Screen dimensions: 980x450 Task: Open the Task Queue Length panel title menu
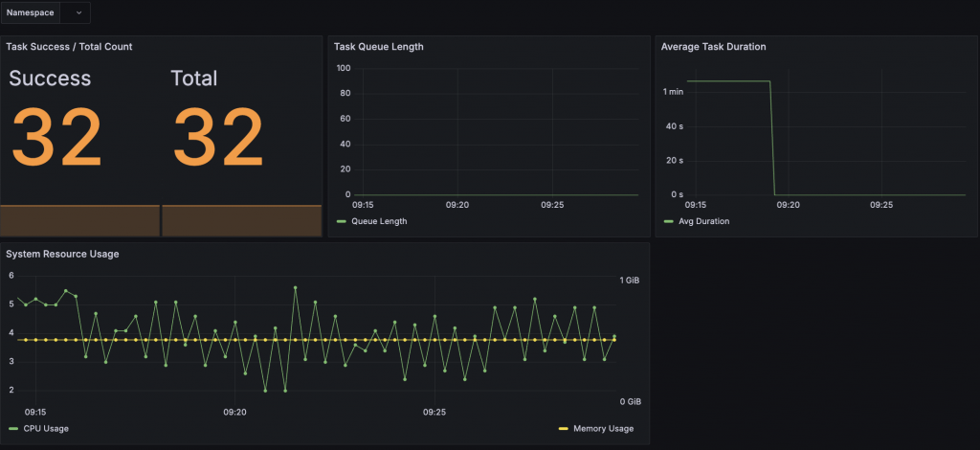[x=379, y=46]
